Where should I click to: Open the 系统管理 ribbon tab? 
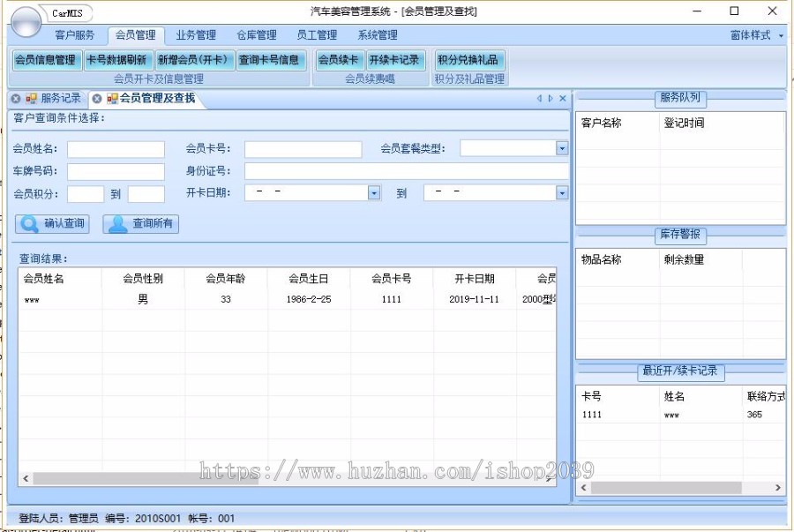point(378,35)
